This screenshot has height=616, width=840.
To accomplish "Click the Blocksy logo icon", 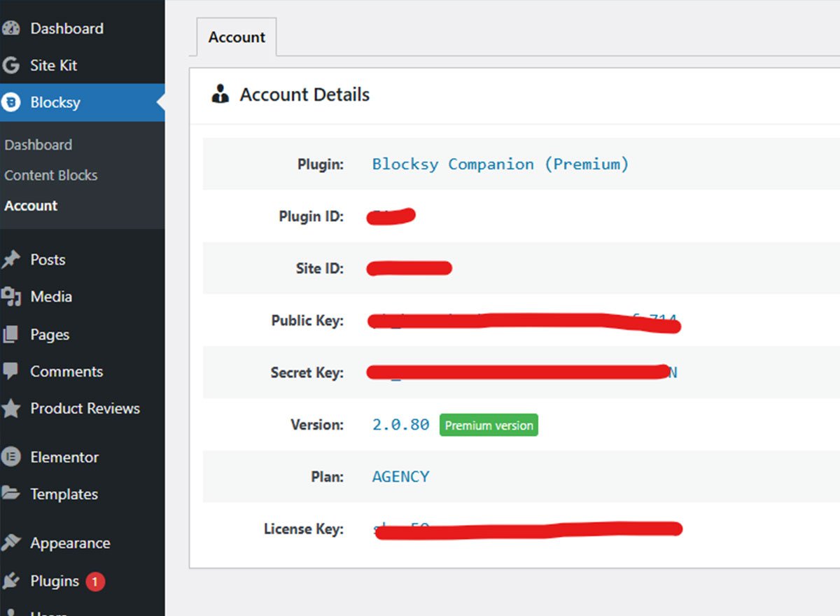I will click(11, 103).
